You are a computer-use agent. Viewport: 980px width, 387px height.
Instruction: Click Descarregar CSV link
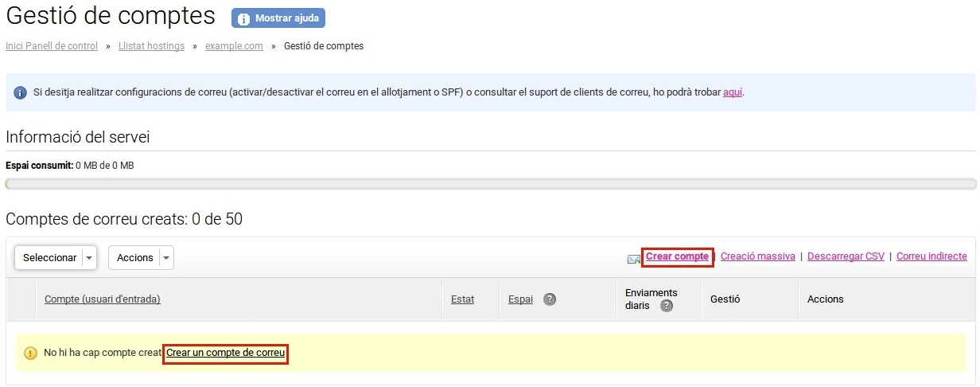point(846,256)
